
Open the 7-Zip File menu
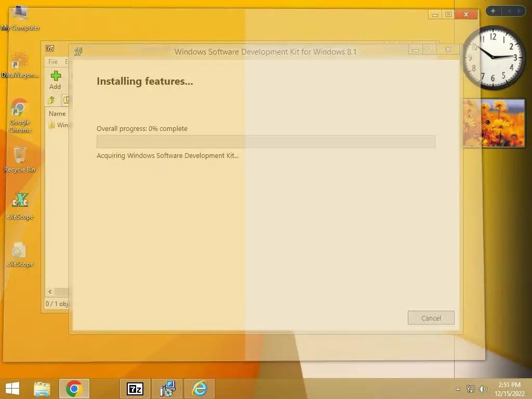point(53,62)
